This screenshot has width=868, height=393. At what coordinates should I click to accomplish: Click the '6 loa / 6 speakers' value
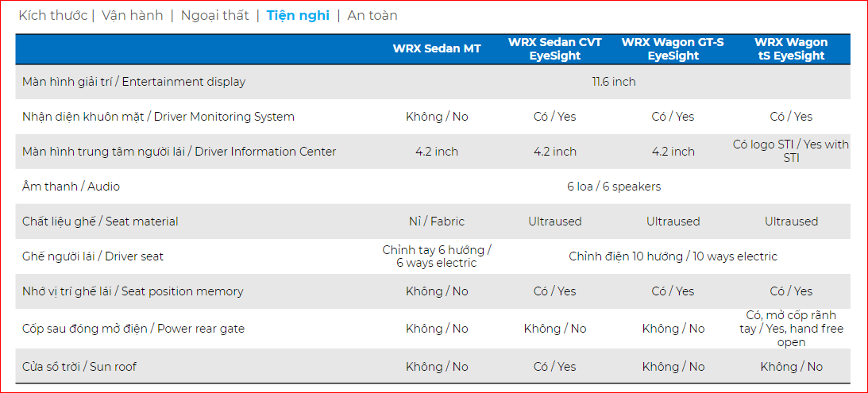pyautogui.click(x=614, y=187)
